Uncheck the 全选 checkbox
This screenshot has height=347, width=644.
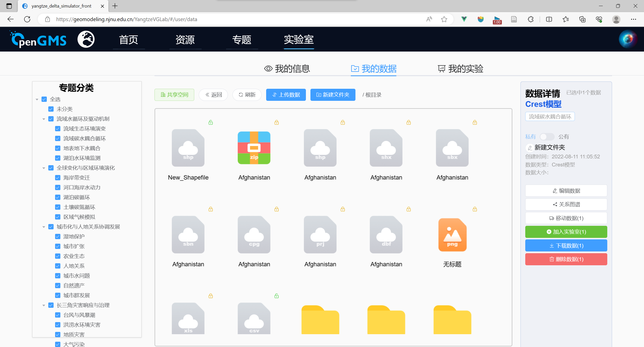coord(44,99)
